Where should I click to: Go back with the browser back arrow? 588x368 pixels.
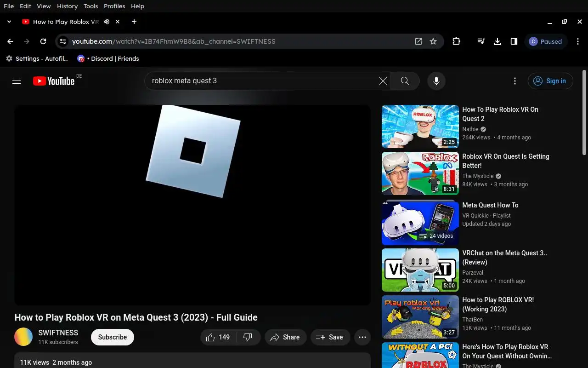coord(10,41)
